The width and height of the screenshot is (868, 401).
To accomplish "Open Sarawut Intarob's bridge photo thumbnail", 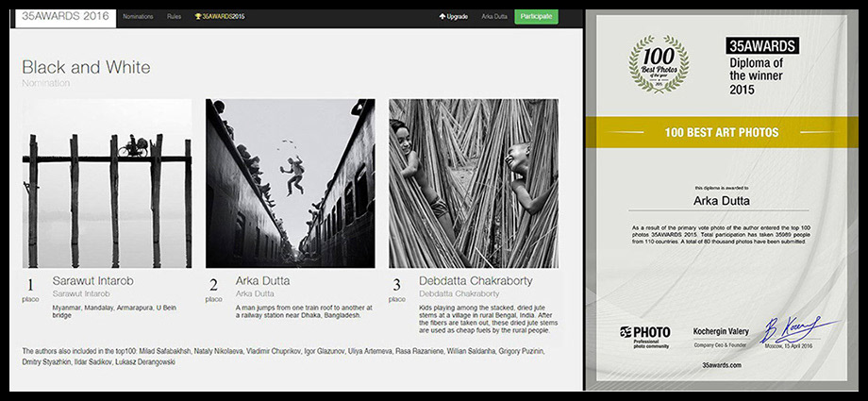I will click(107, 183).
